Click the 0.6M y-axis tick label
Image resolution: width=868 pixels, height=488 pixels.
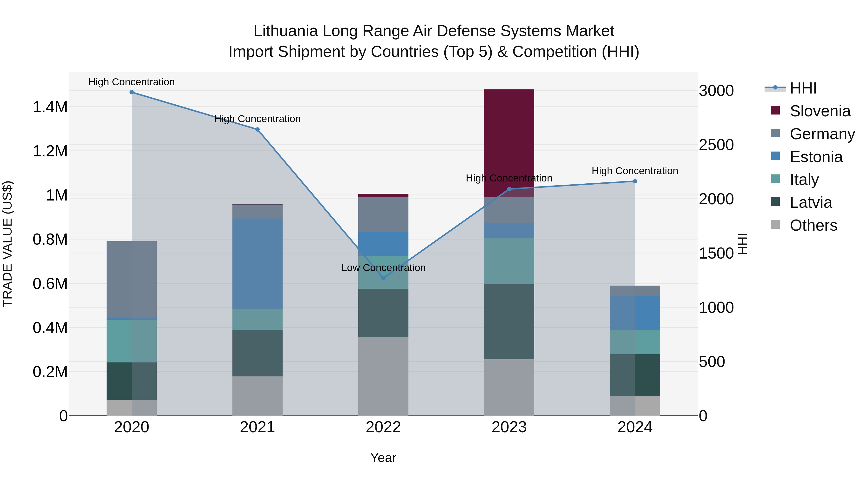pos(50,284)
